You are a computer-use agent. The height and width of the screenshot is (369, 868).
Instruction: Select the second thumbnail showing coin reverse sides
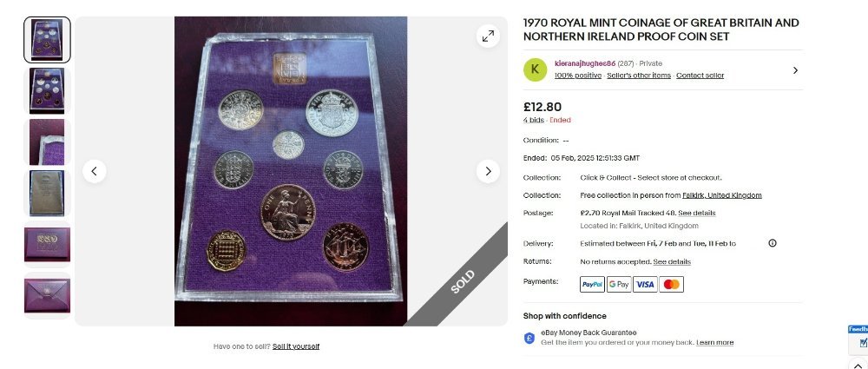pos(47,91)
